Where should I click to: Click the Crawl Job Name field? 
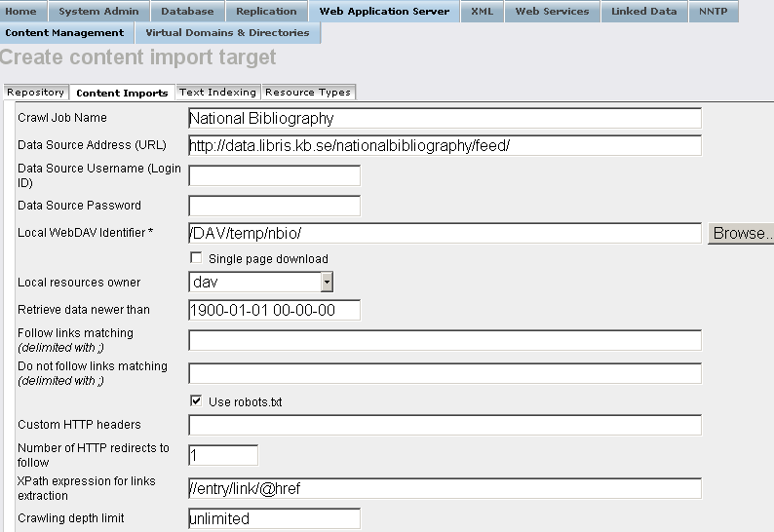pos(444,119)
